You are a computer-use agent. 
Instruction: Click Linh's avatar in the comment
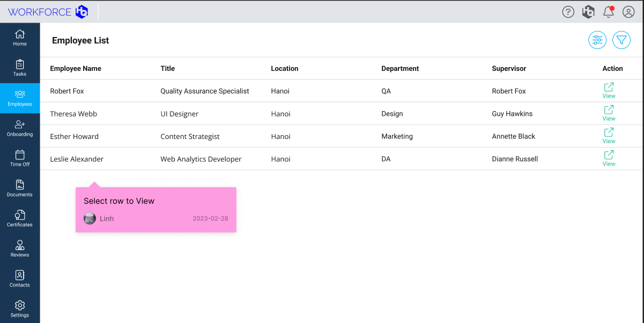[90, 218]
